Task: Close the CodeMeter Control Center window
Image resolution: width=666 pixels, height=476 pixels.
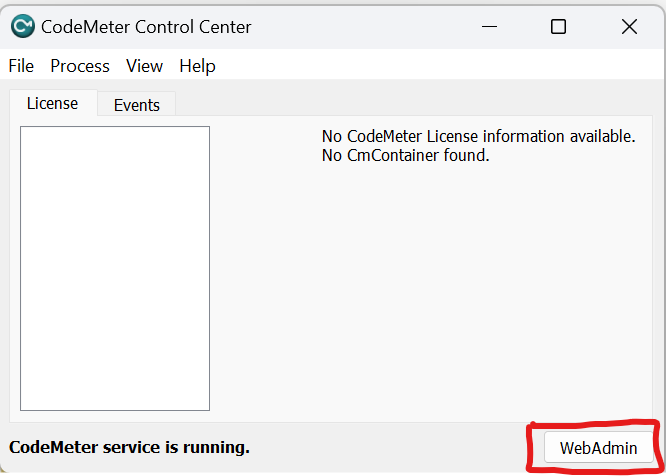Action: click(x=629, y=27)
